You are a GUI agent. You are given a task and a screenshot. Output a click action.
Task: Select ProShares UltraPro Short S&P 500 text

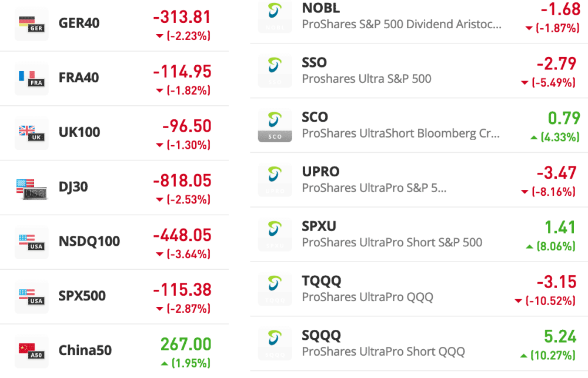[392, 242]
